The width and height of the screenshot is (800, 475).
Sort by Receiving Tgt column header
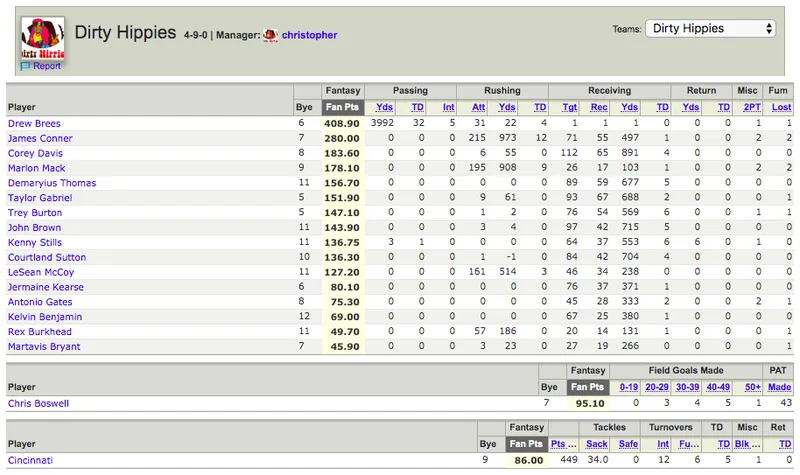(569, 107)
